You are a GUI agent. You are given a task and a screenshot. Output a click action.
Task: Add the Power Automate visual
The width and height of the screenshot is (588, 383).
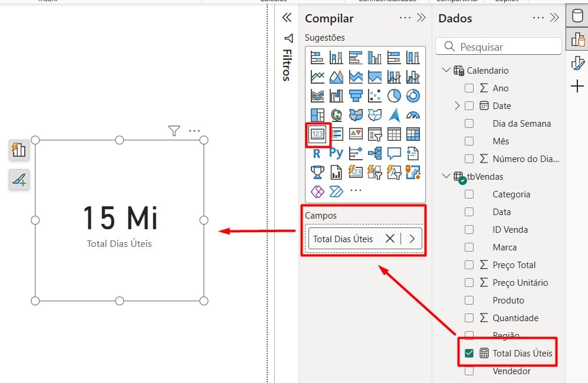[x=336, y=191]
